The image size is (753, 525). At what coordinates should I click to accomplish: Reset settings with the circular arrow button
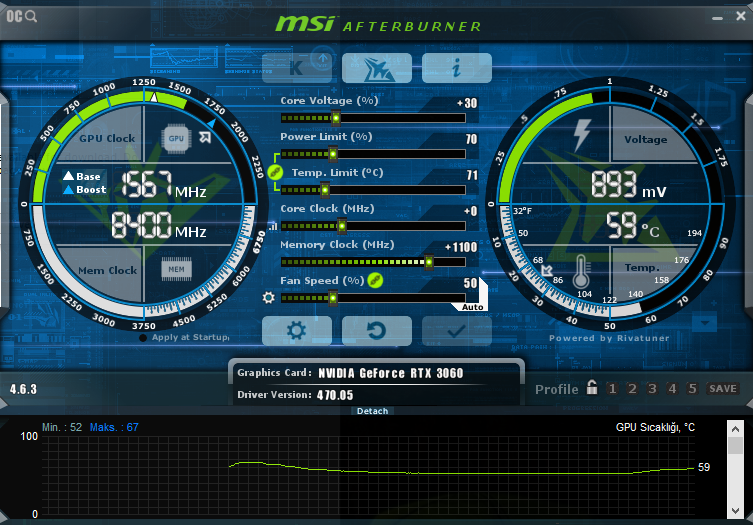377,331
